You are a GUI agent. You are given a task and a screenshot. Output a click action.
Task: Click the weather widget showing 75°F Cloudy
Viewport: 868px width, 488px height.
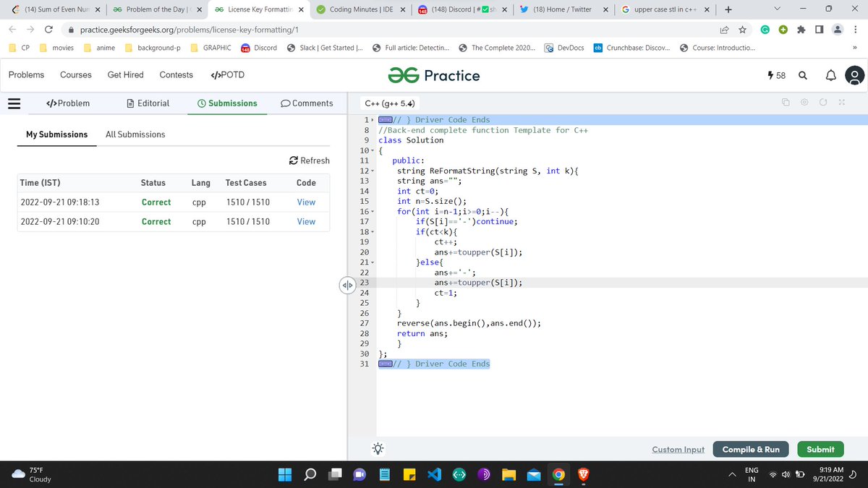pyautogui.click(x=33, y=475)
